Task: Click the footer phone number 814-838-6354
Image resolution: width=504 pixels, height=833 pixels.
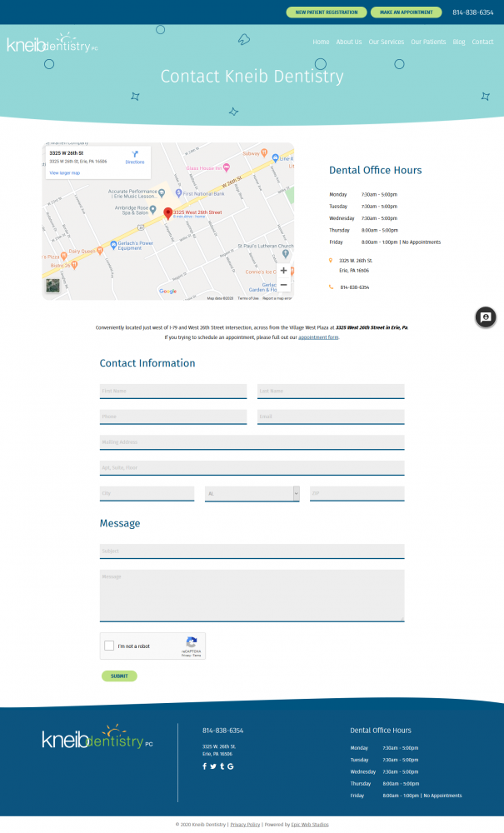Action: coord(222,731)
